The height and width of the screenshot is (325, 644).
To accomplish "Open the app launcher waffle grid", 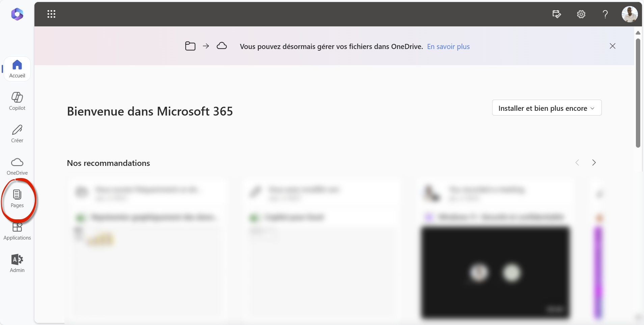I will [x=51, y=14].
